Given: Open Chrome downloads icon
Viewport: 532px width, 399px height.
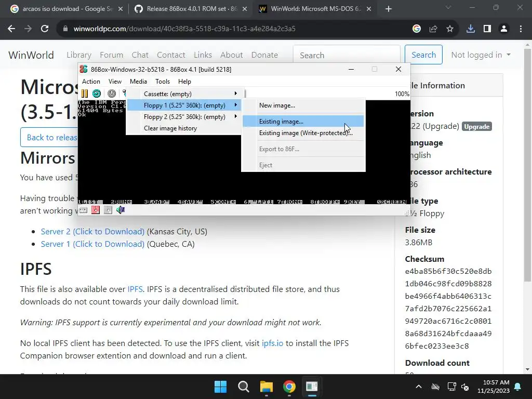Looking at the screenshot, I should 471,29.
